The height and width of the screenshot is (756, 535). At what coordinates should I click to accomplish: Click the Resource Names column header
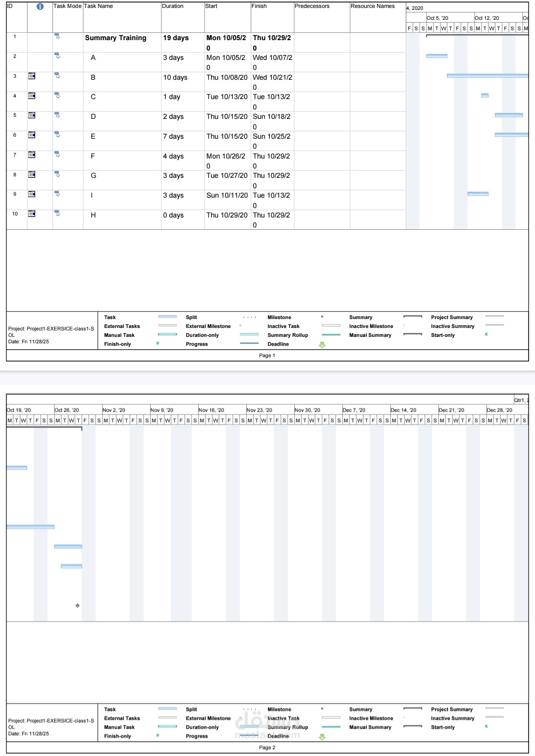click(377, 17)
